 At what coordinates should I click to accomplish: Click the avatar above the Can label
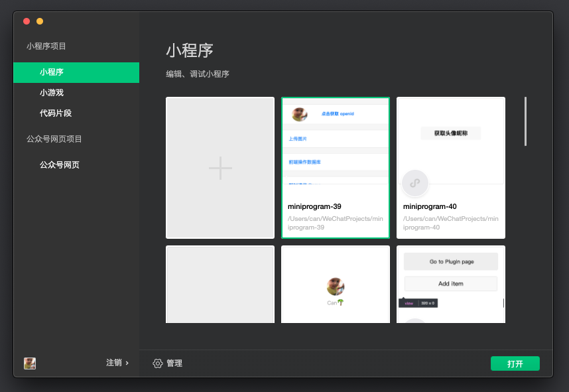pos(336,287)
